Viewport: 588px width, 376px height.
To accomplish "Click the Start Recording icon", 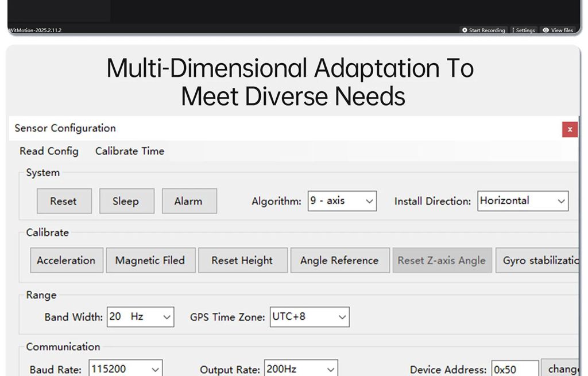I will [465, 30].
